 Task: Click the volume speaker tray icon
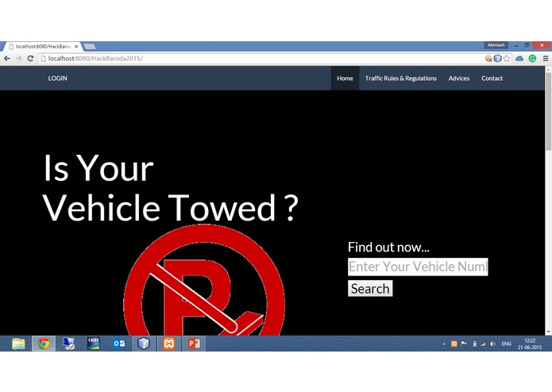coord(493,344)
